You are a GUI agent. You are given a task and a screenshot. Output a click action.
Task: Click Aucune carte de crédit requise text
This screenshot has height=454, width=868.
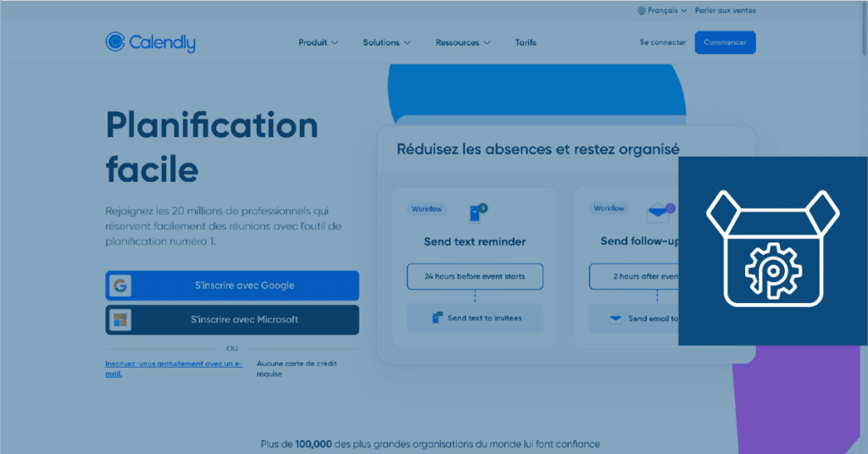tap(297, 368)
